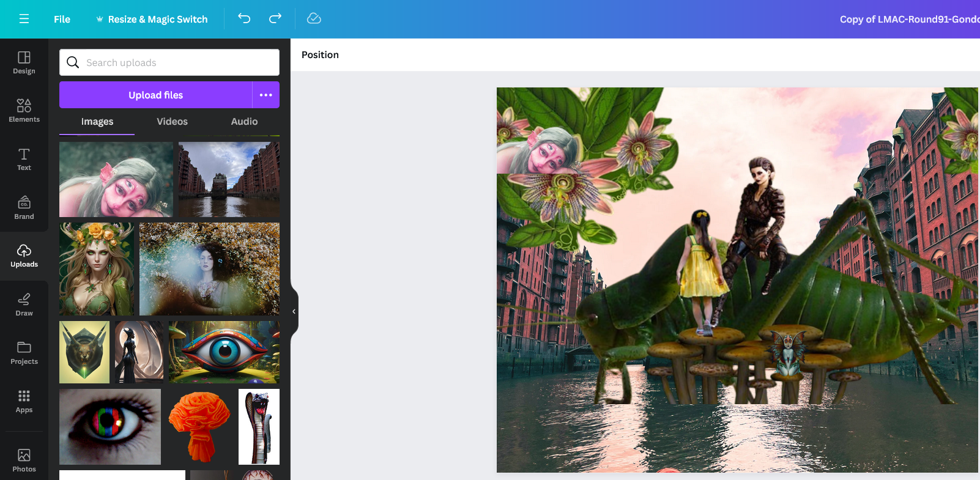
Task: Select the rainbow iris eye closeup thumbnail
Action: coord(110,427)
